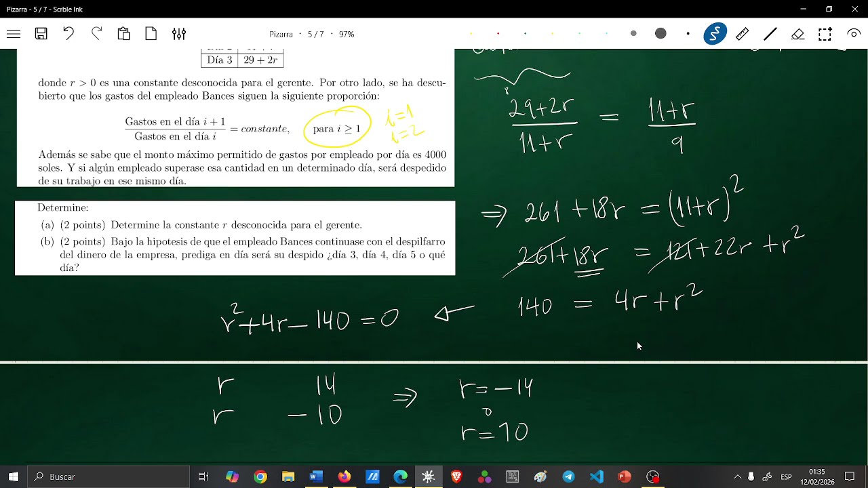Click the screen recorder icon with red dot

pyautogui.click(x=653, y=476)
